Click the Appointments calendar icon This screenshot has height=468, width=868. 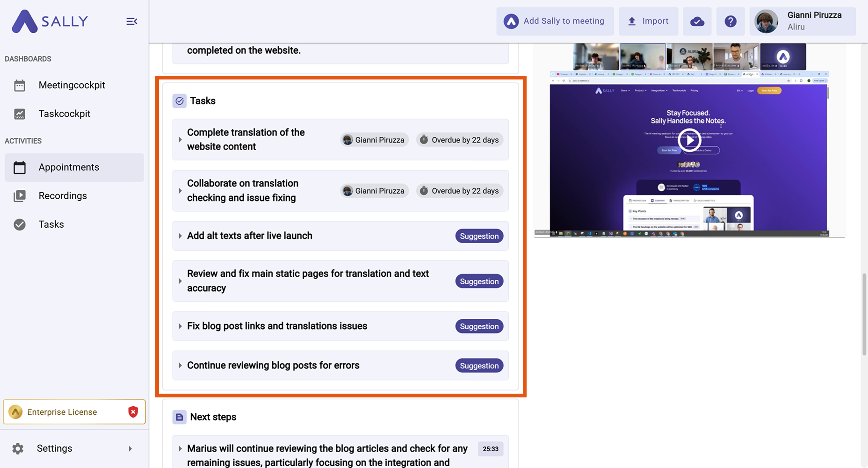pyautogui.click(x=20, y=167)
